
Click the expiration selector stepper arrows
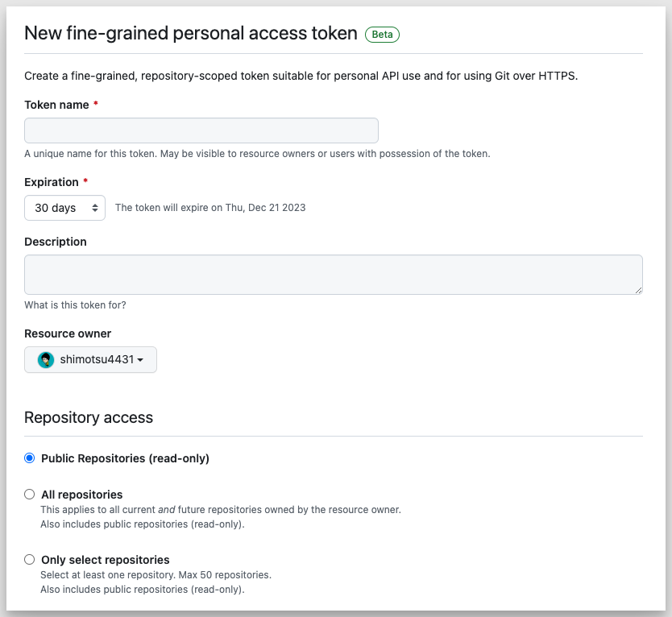pos(94,207)
